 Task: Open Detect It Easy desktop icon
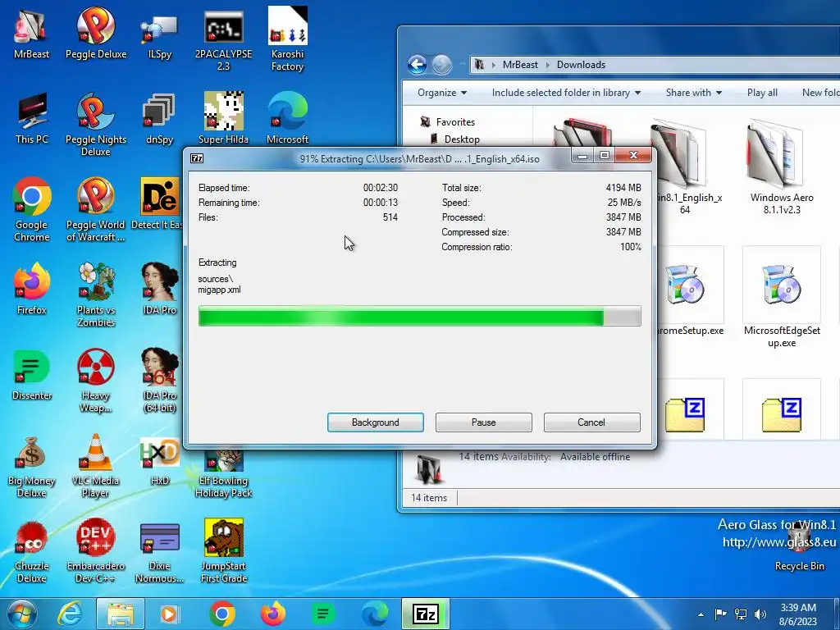click(x=157, y=203)
